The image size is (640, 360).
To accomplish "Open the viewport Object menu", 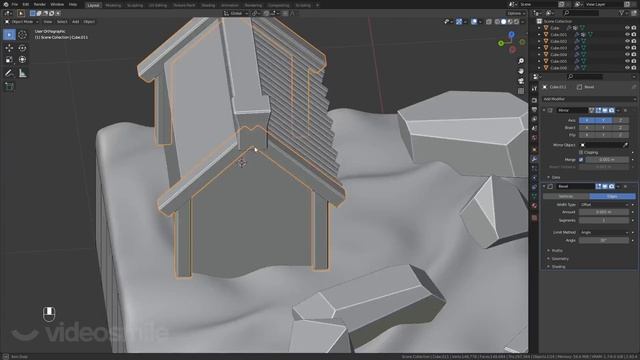I will tap(89, 22).
